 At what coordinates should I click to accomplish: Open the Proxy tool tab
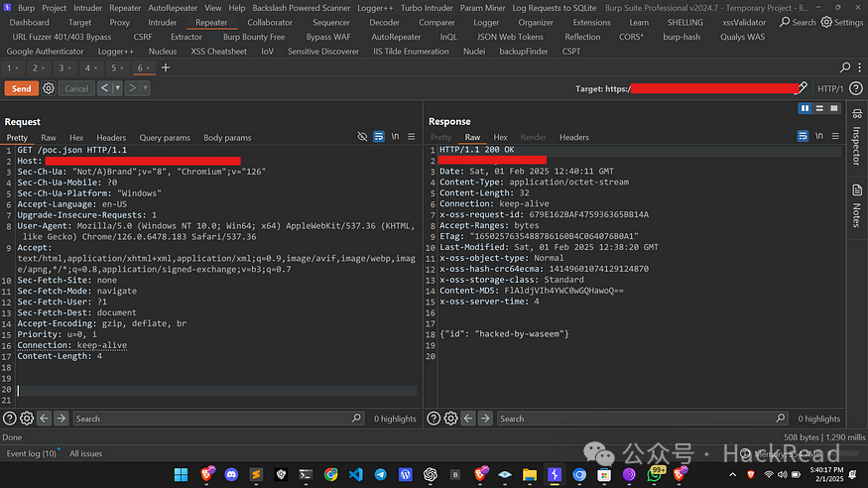[x=120, y=23]
